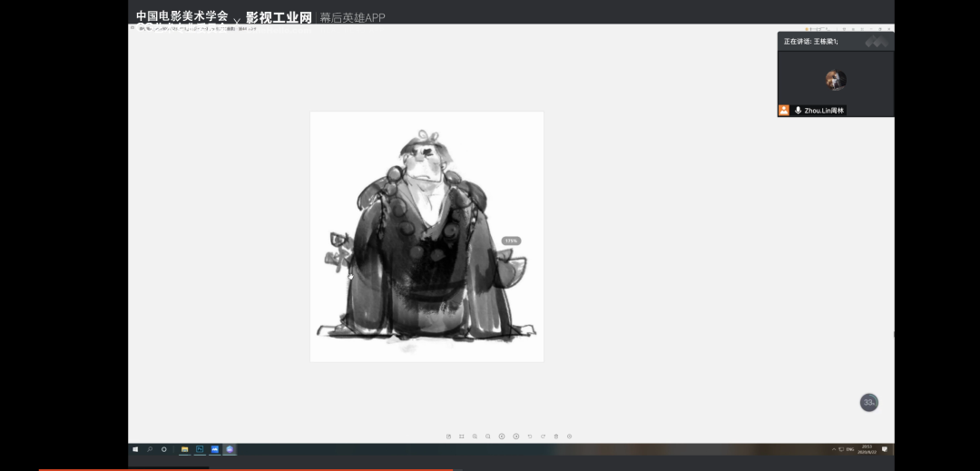The image size is (980, 471).
Task: Switch to the blue meeting app on taskbar
Action: coord(215,449)
